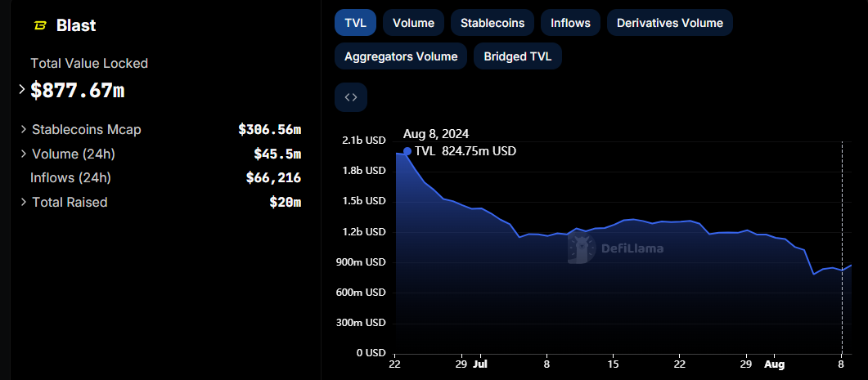Image resolution: width=868 pixels, height=380 pixels.
Task: Enable Bridged TVL on chart
Action: [517, 56]
